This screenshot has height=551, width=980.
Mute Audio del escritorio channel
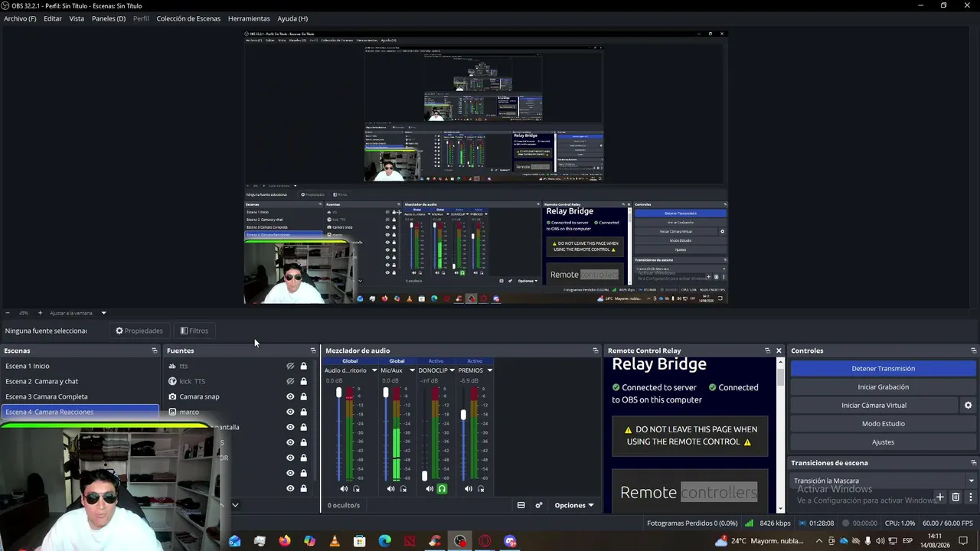(x=344, y=488)
